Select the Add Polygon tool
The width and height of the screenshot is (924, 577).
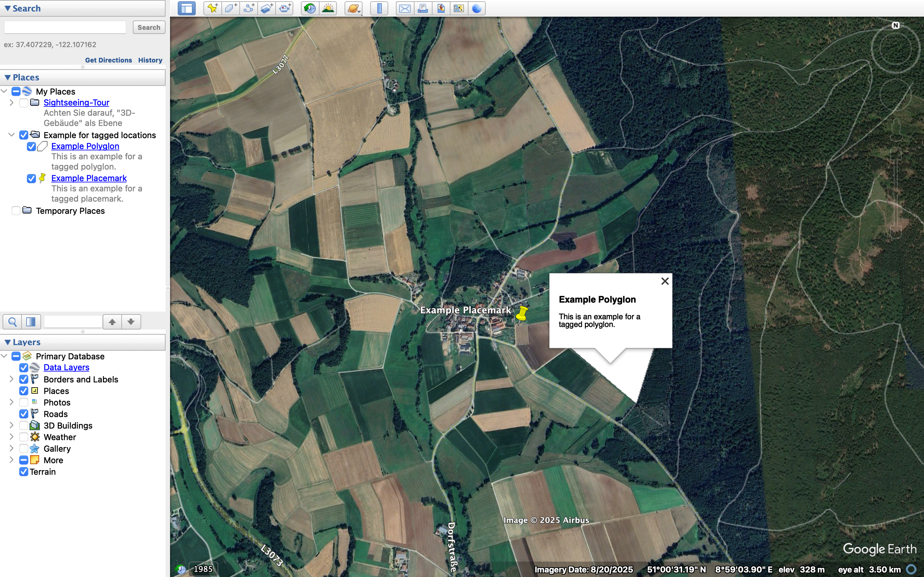tap(231, 8)
